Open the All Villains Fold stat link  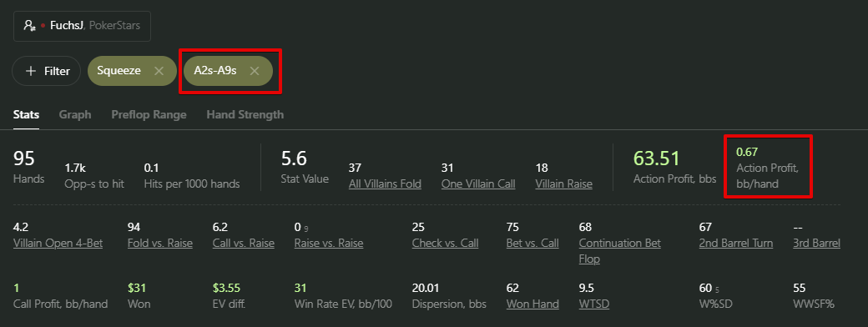click(385, 184)
